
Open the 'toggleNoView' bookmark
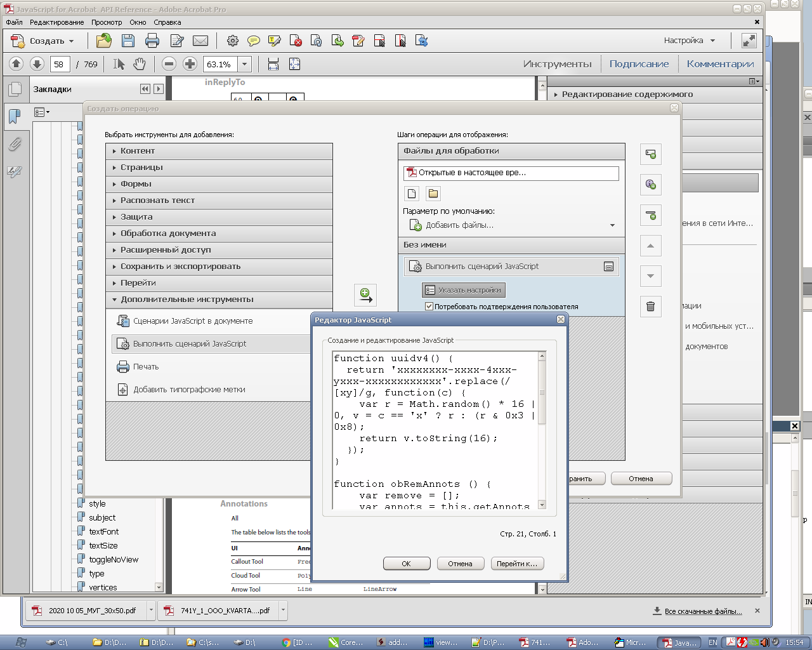114,559
